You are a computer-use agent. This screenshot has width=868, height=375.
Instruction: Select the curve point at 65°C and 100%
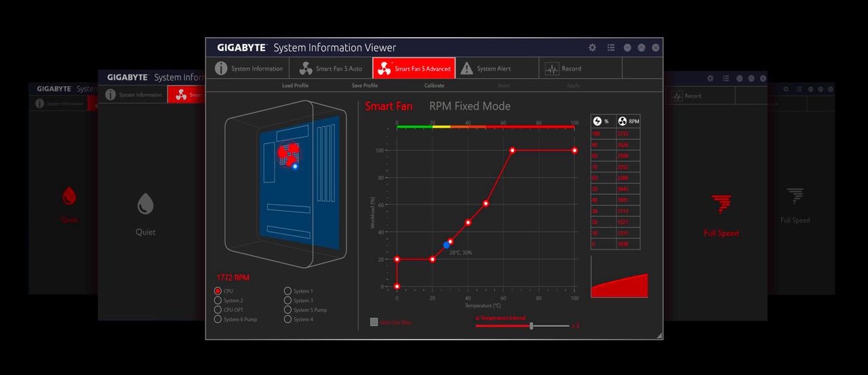pyautogui.click(x=512, y=151)
